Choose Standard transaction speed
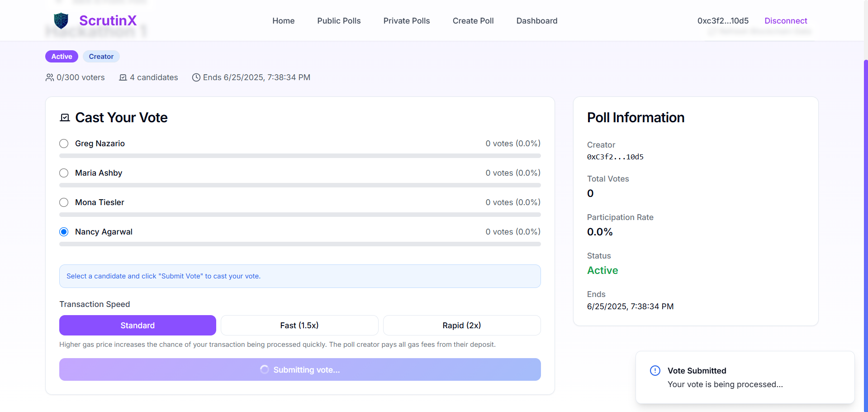 [138, 325]
